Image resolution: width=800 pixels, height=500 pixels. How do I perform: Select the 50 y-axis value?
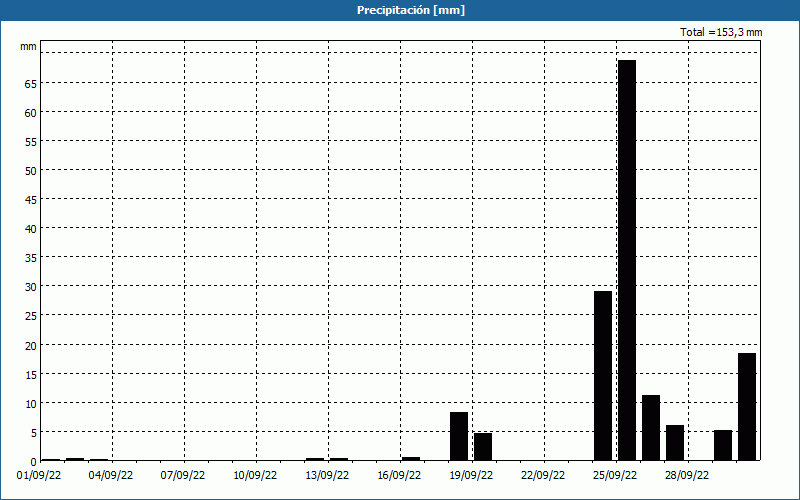(31, 171)
